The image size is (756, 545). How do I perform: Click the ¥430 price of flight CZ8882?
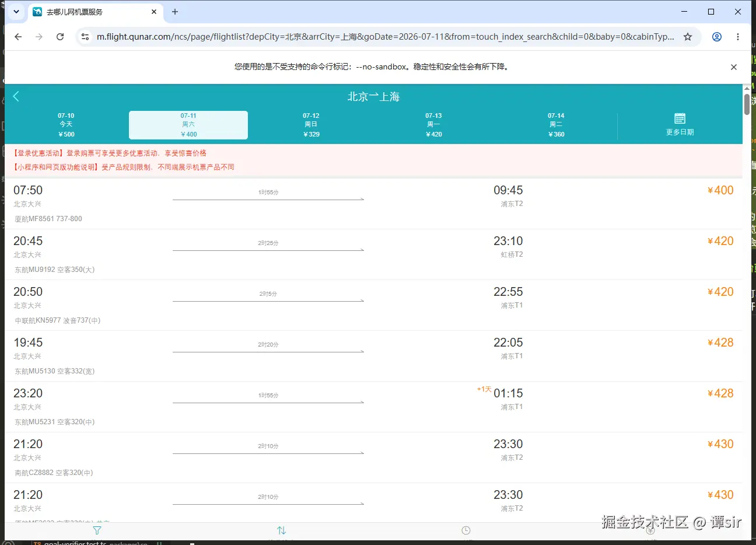(x=720, y=444)
